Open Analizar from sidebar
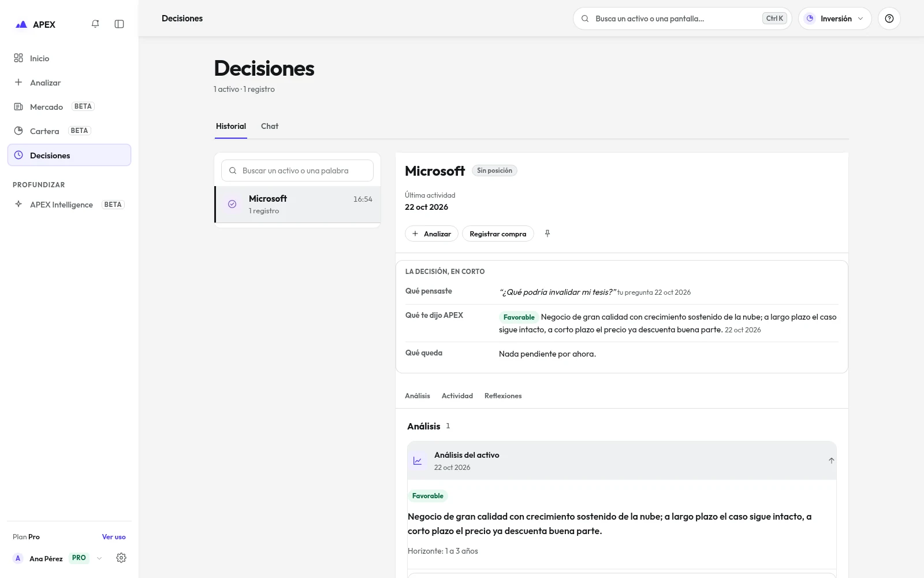This screenshot has width=924, height=578. tap(69, 83)
